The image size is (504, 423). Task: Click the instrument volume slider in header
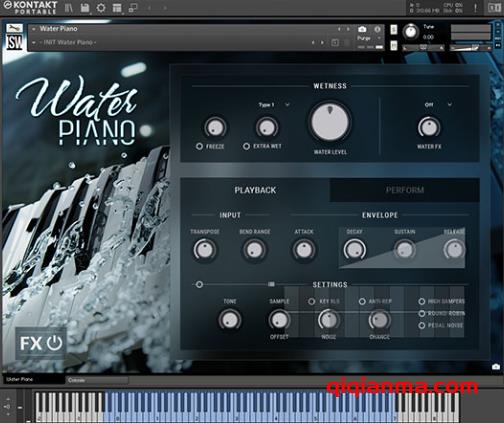pos(471,48)
